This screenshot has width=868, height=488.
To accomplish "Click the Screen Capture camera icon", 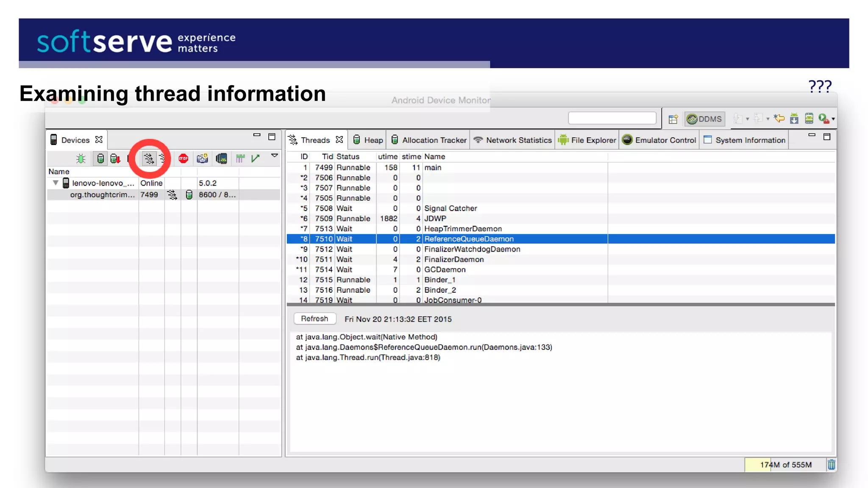I will [x=202, y=159].
